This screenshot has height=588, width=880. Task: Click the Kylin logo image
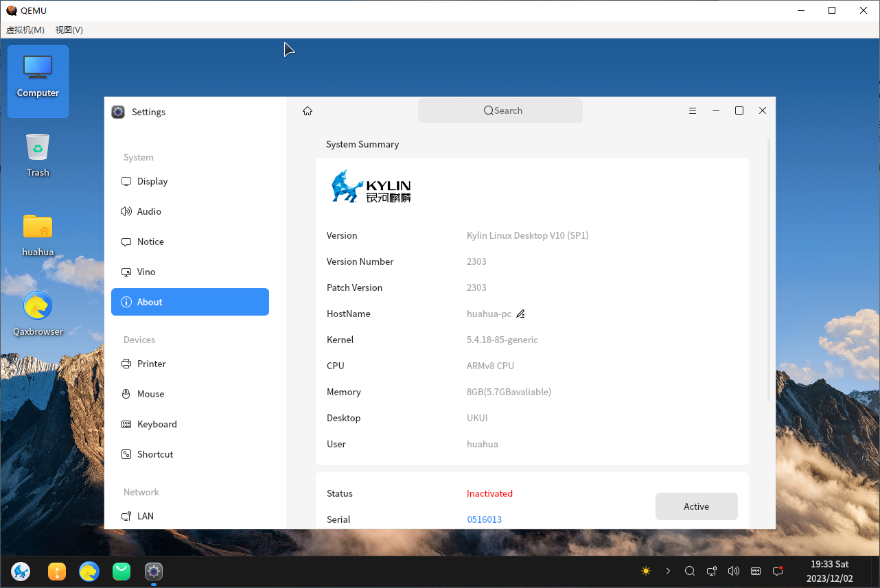371,187
